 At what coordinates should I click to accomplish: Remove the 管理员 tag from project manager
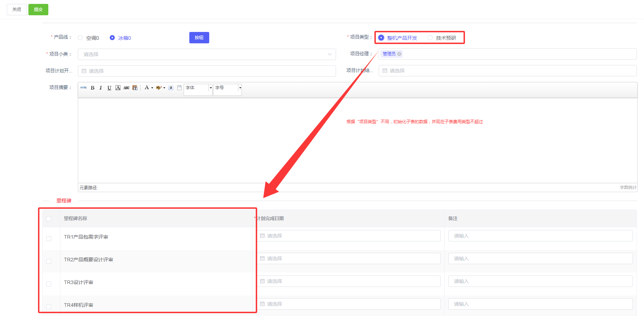point(399,54)
